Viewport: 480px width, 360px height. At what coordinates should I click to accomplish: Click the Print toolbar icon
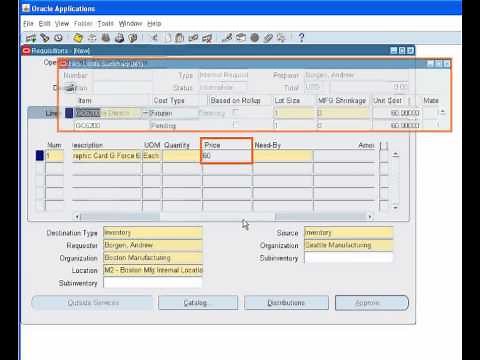119,38
